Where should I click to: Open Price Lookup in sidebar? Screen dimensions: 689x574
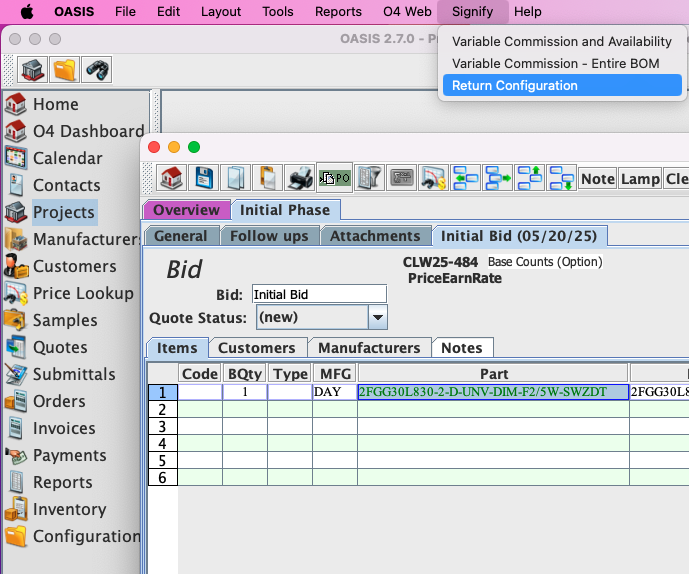(x=69, y=293)
